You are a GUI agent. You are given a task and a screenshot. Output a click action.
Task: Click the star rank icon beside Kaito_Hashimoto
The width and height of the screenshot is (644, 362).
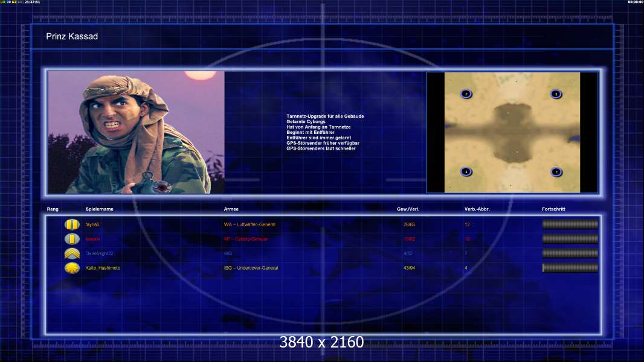coord(72,268)
